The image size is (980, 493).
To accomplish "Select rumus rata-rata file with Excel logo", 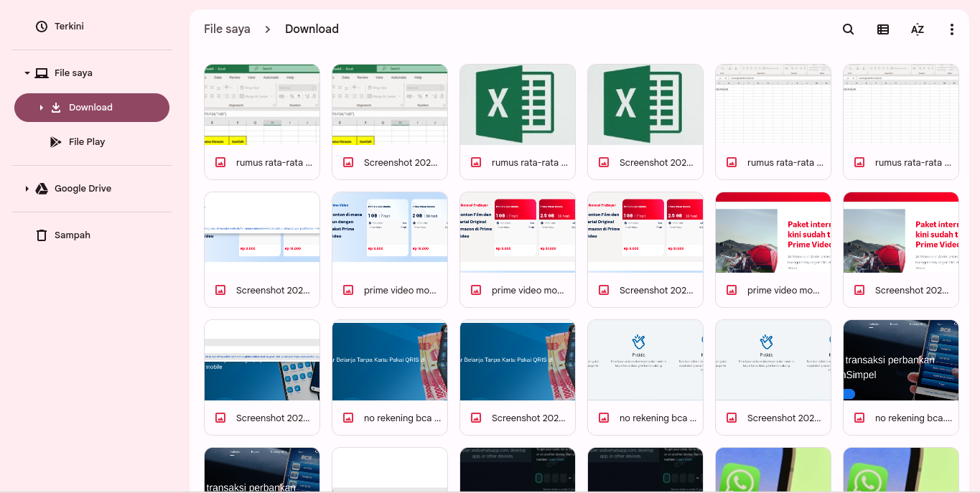I will coord(518,122).
